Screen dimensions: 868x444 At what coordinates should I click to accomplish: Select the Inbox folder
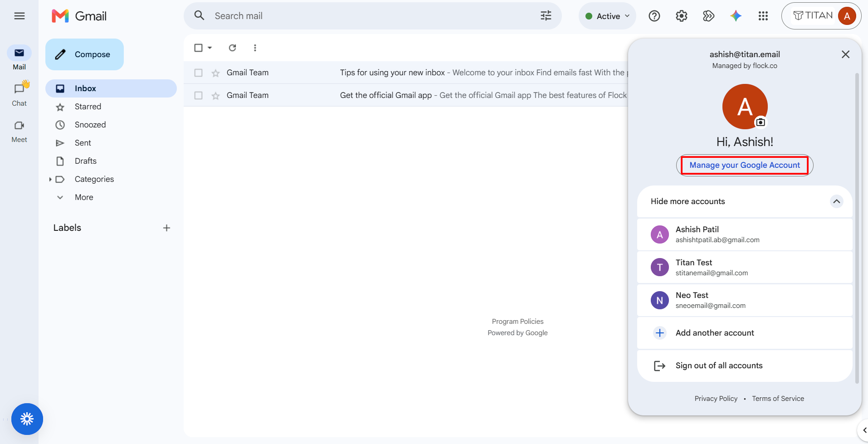[111, 88]
